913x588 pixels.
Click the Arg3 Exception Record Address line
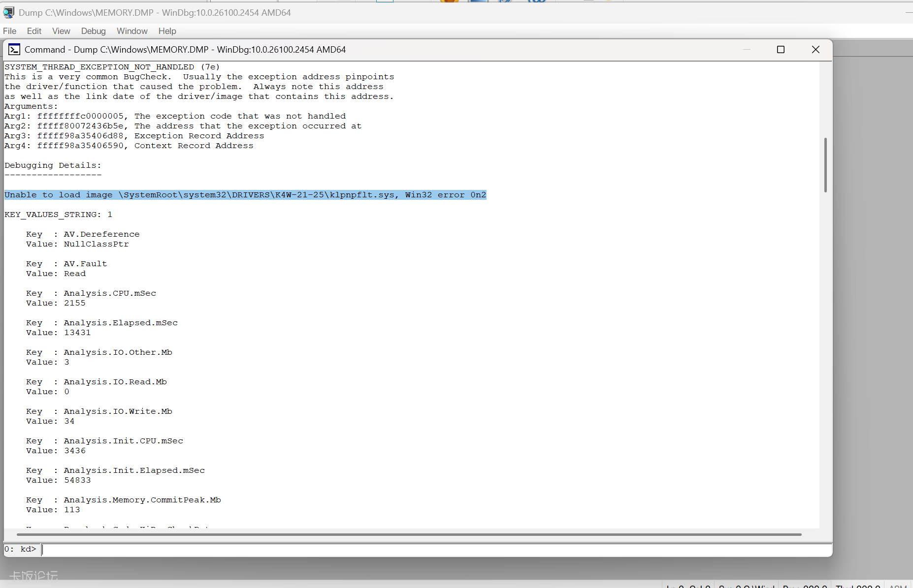[x=134, y=136]
